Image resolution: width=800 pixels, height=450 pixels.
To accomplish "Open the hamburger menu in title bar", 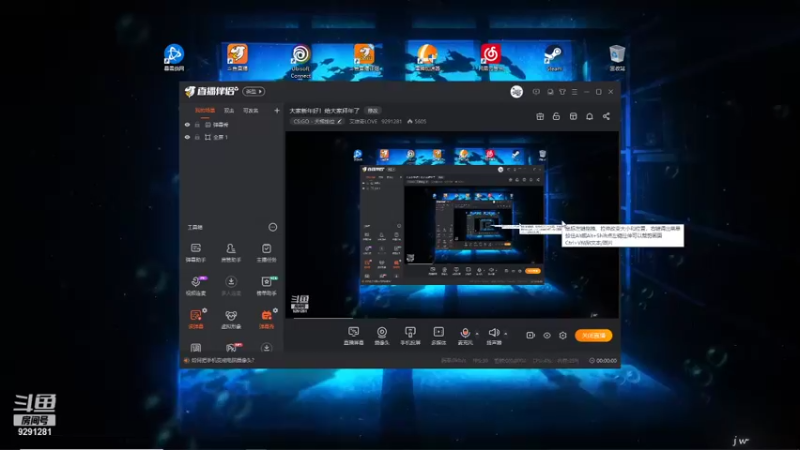I will tap(574, 92).
